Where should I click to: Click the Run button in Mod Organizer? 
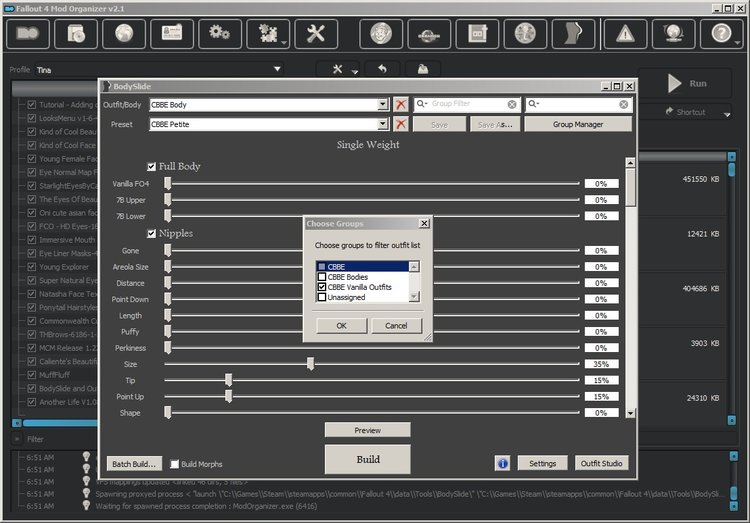click(687, 83)
